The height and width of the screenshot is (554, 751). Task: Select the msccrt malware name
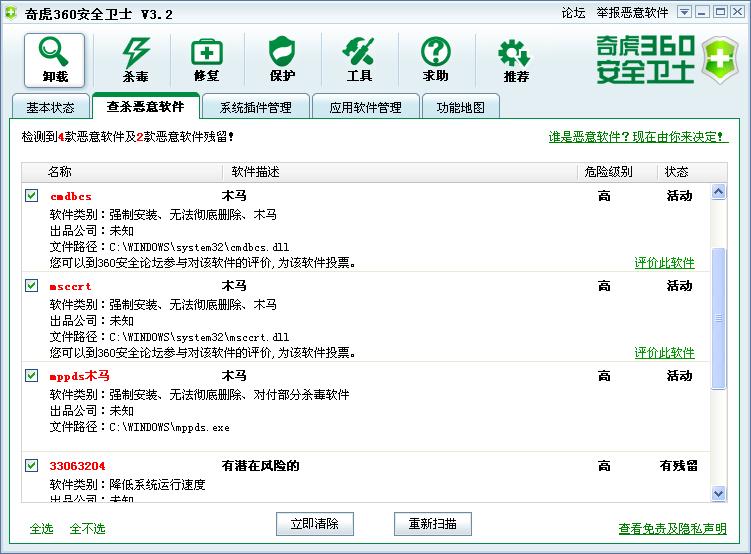click(70, 286)
